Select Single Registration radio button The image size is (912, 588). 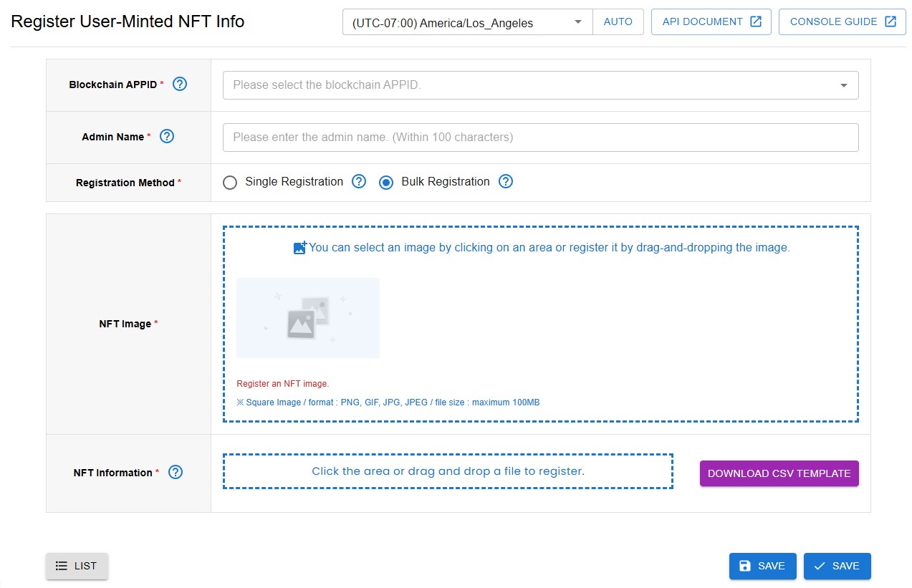(x=230, y=183)
